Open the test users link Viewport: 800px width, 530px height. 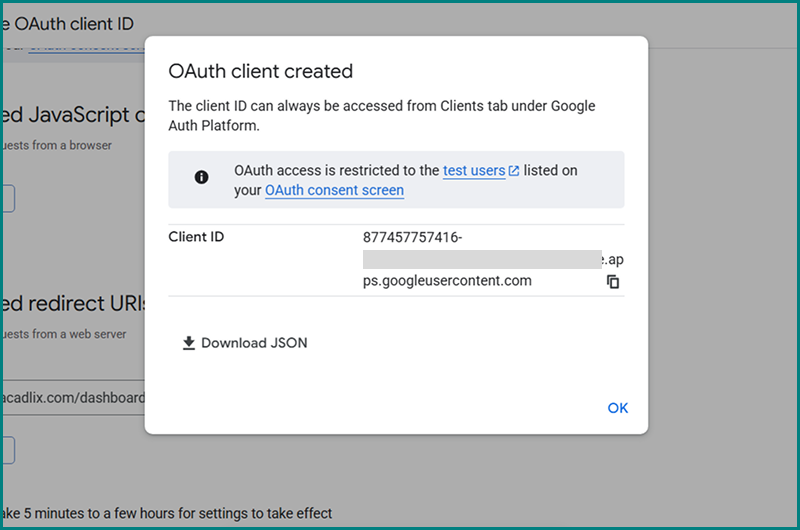[474, 171]
